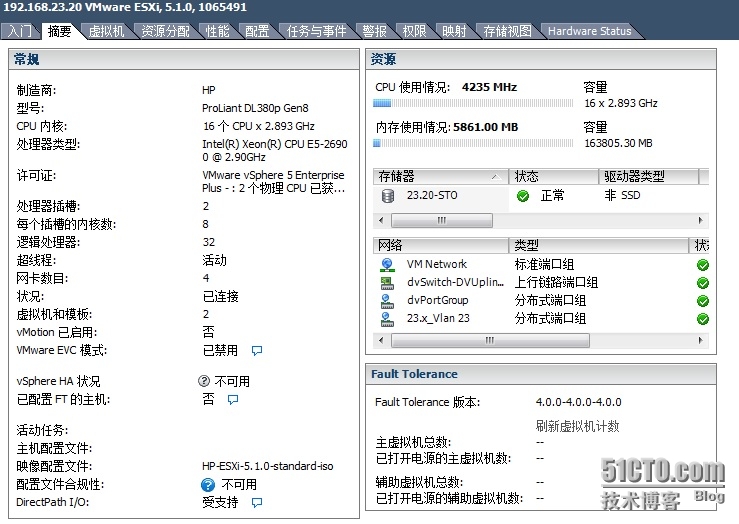Open the 配置 tab
Viewport: 739px width, 524px height.
point(257,31)
